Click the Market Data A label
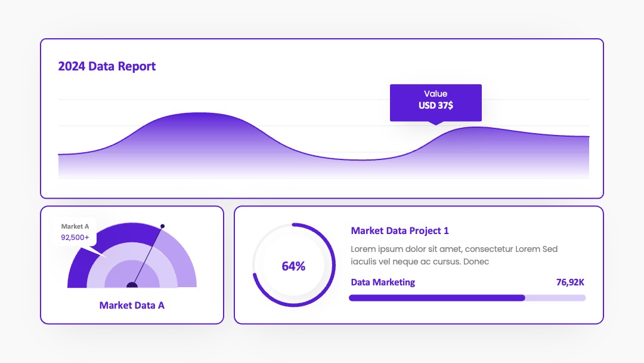Viewport: 644px width, 363px height. pos(132,305)
